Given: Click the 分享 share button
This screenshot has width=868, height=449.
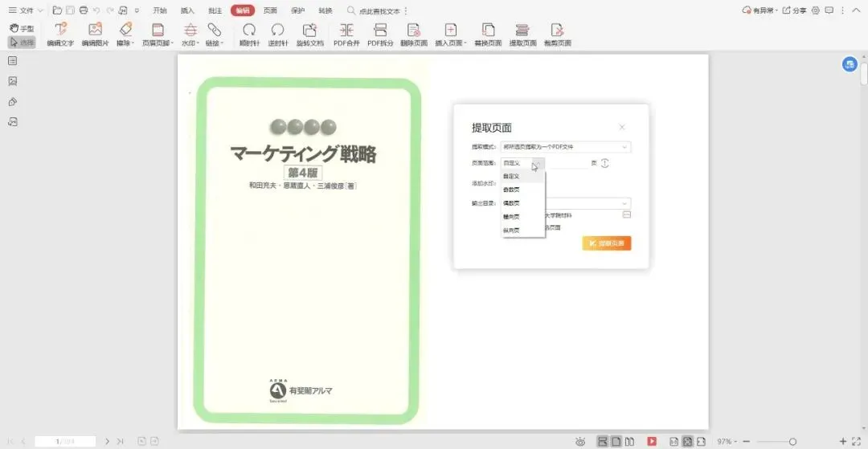Looking at the screenshot, I should (794, 10).
